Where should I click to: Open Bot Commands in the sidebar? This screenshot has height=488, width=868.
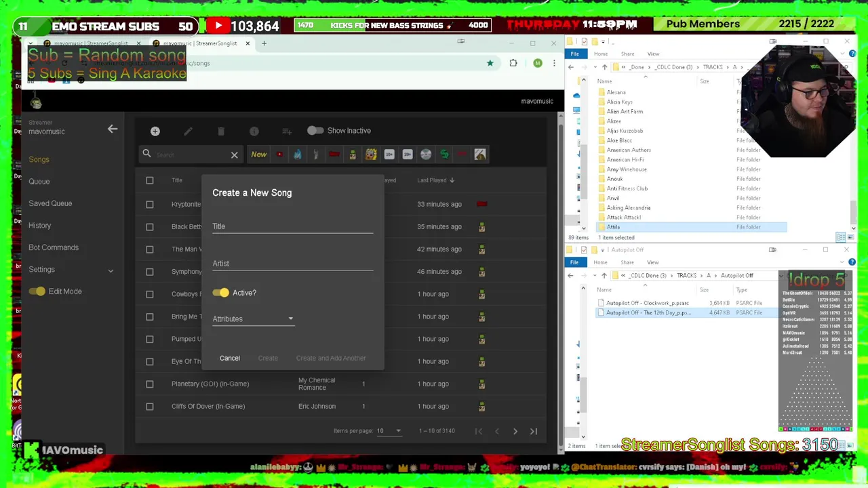(x=54, y=247)
